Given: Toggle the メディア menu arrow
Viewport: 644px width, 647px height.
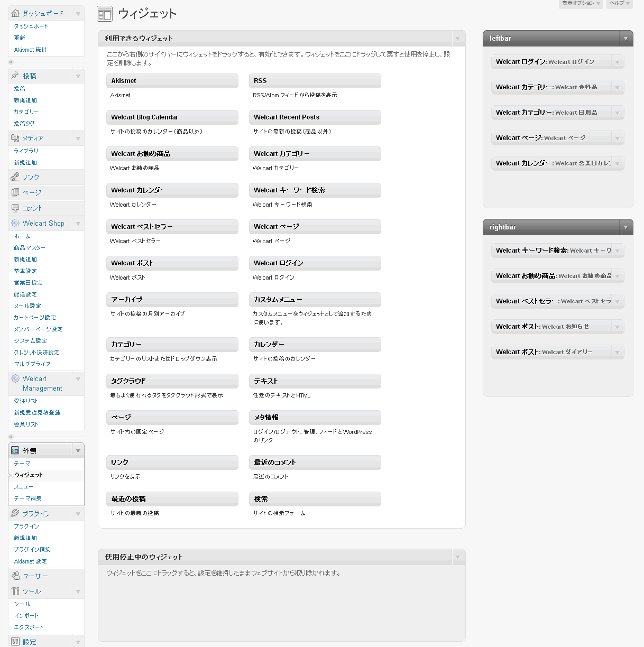Looking at the screenshot, I should click(78, 138).
